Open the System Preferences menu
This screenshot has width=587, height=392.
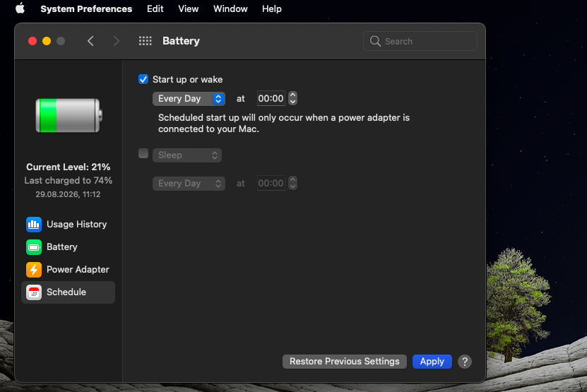click(86, 8)
